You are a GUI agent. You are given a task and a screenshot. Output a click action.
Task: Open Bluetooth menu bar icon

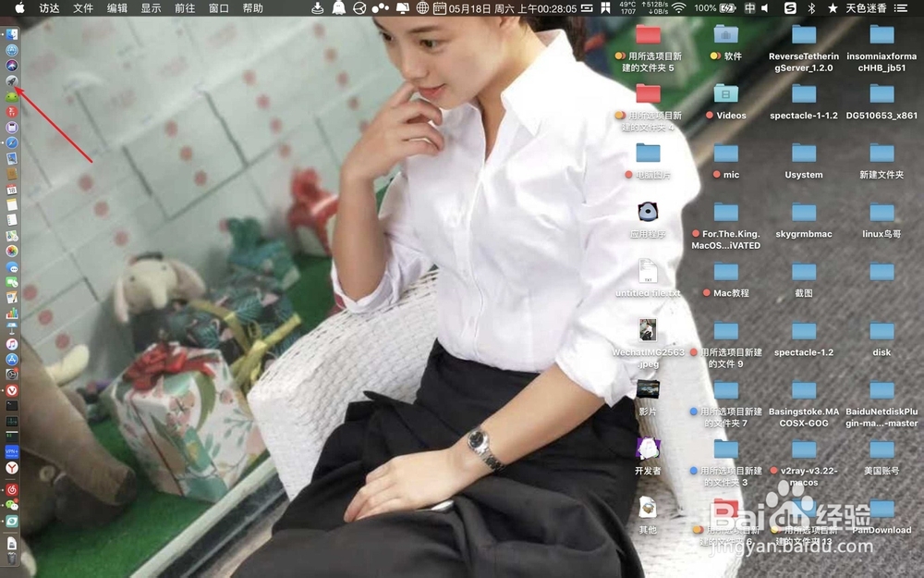point(811,7)
